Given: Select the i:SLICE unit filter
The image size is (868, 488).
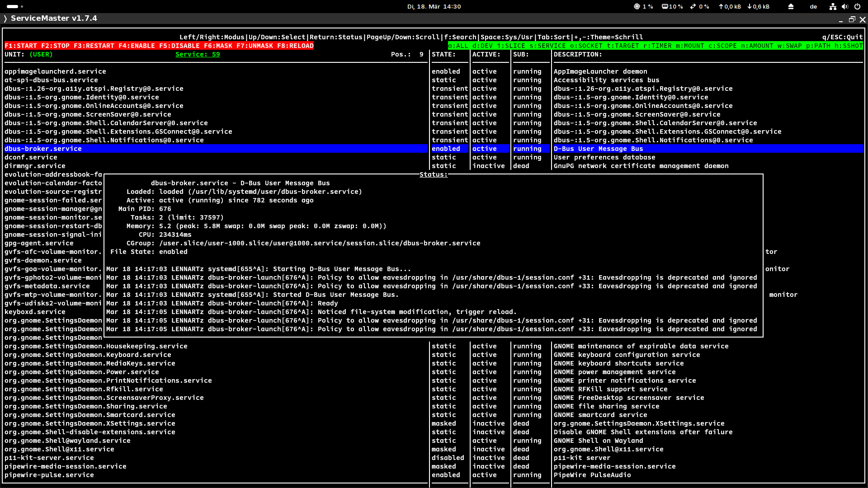Looking at the screenshot, I should 511,46.
